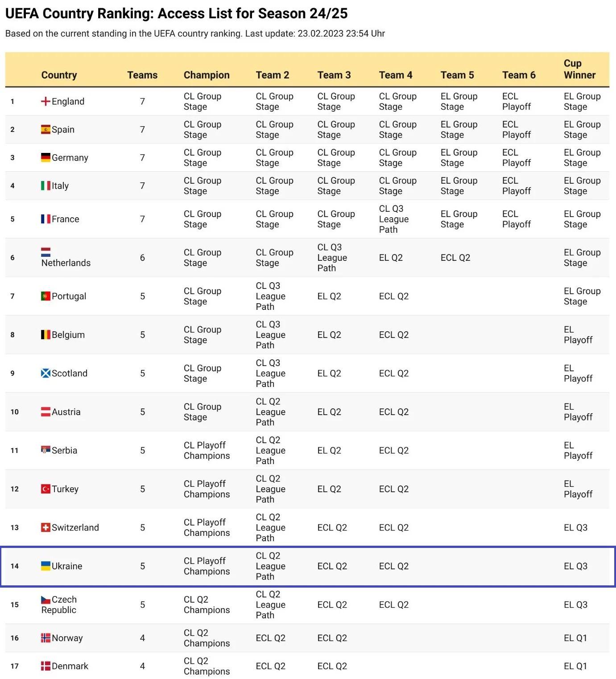
Task: Click the Switzerland flag icon
Action: (x=45, y=528)
